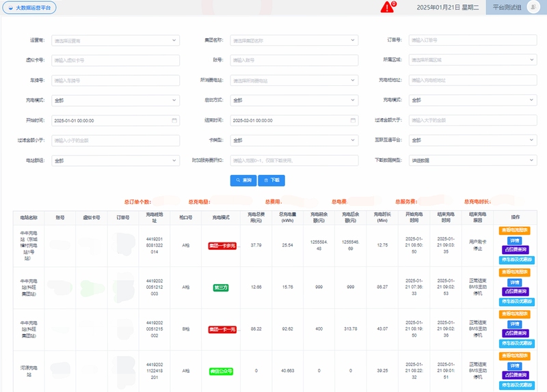This screenshot has width=547, height=392.
Task: Expand the 启动方式 dropdown
Action: click(x=294, y=100)
